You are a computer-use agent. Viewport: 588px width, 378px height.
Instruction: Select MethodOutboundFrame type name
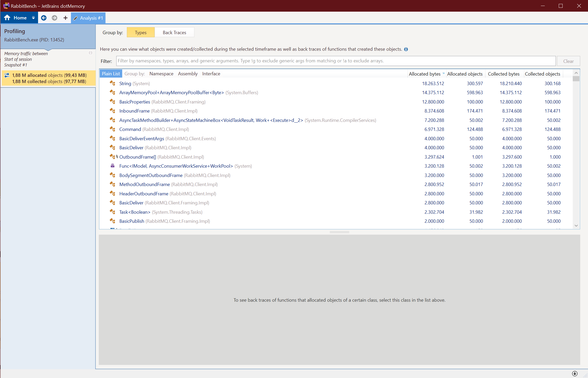[x=144, y=184]
